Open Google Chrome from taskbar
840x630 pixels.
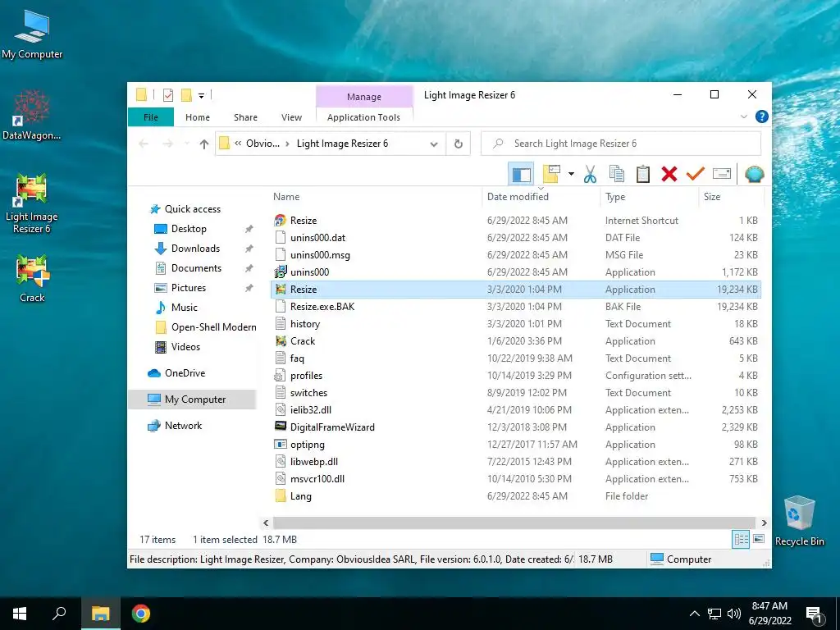pyautogui.click(x=141, y=614)
